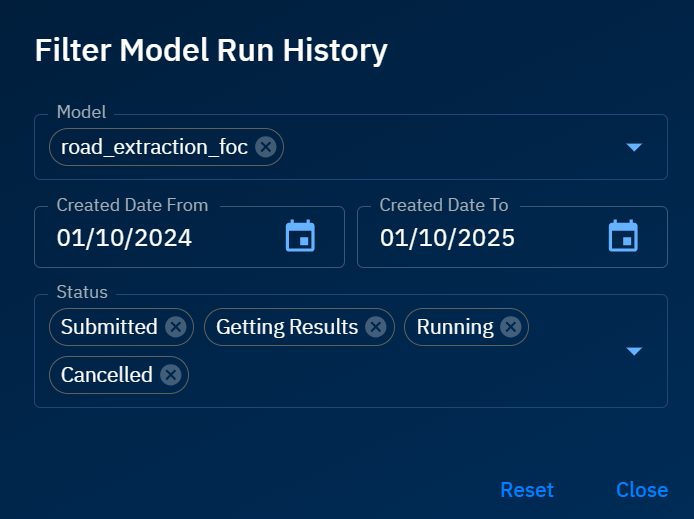
Task: Clear the Cancelled status chip
Action: (x=170, y=375)
